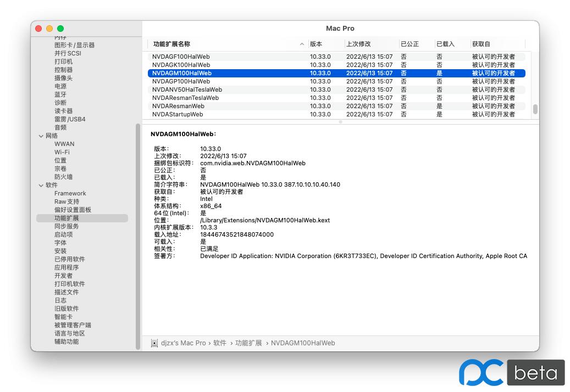Image resolution: width=570 pixels, height=392 pixels.
Task: Collapse the 软件 section in sidebar
Action: [41, 185]
